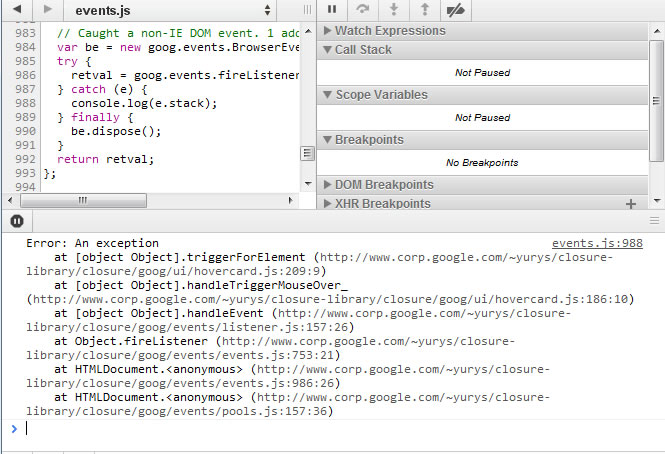Navigate forward with the right arrow
Screen dimensions: 665x454
tap(47, 10)
